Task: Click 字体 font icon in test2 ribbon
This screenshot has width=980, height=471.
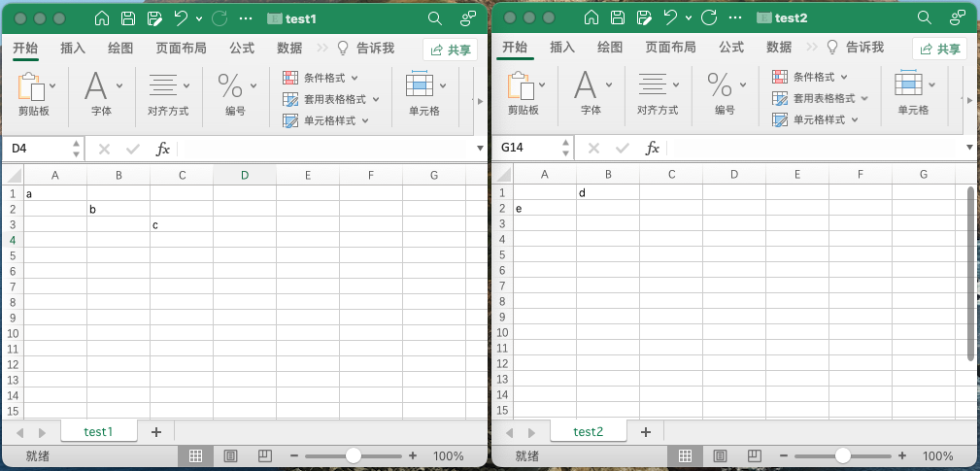Action: [585, 84]
